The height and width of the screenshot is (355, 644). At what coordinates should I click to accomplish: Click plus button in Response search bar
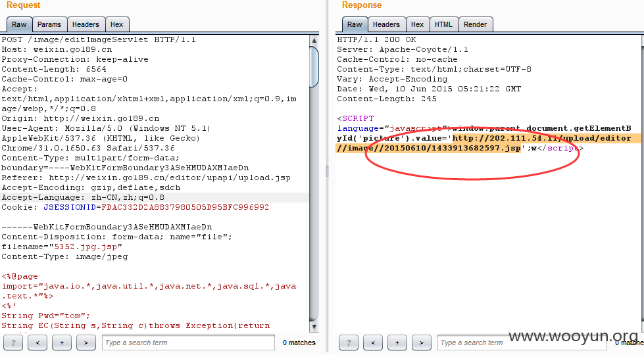[x=397, y=343]
